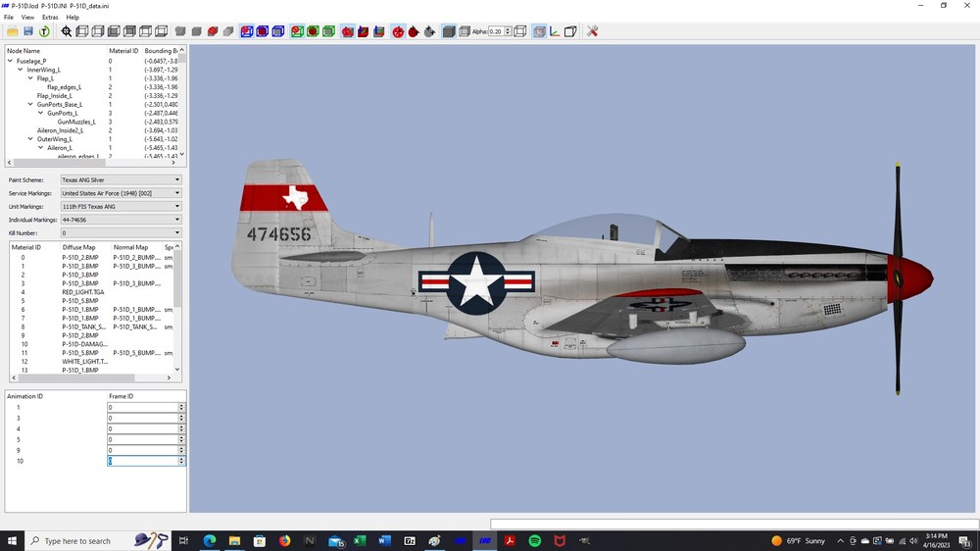Click the light gray flat cube icon
The height and width of the screenshot is (551, 980).
pyautogui.click(x=228, y=31)
